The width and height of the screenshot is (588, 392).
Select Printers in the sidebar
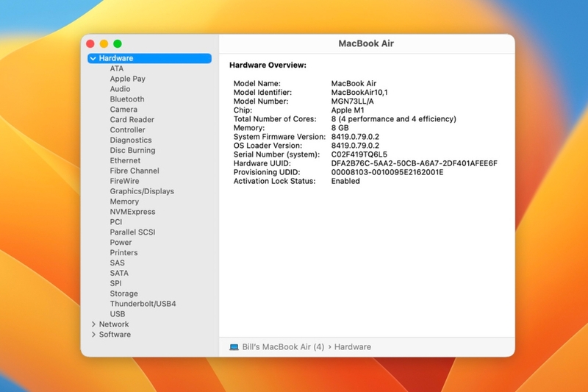click(123, 252)
